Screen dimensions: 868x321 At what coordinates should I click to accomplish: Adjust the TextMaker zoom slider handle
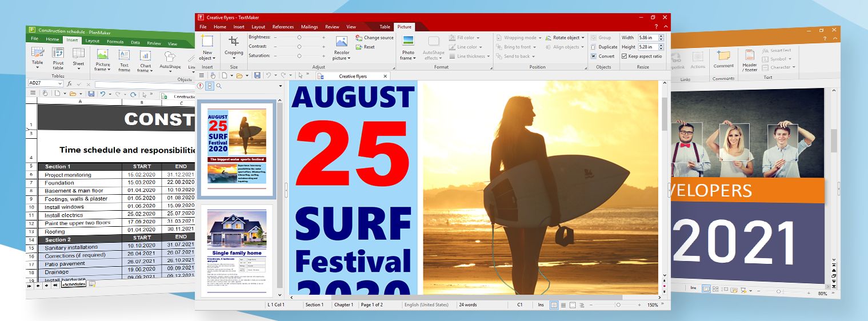[x=618, y=305]
